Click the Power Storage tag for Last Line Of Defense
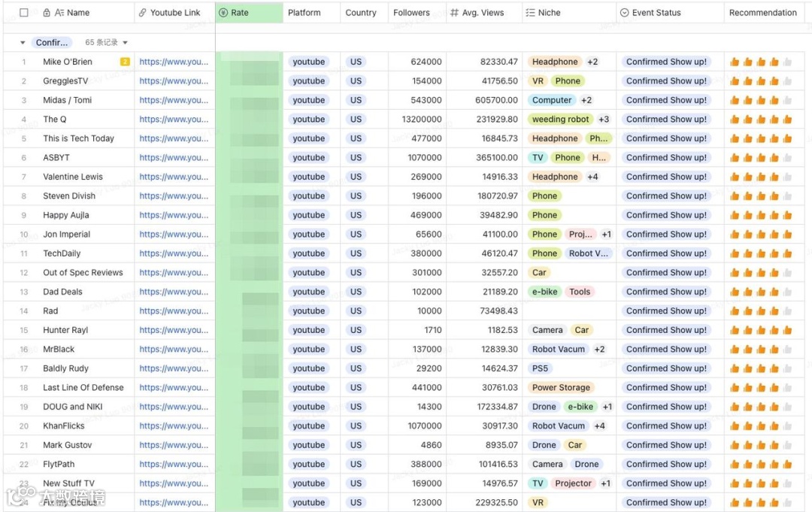This screenshot has width=812, height=512. coord(561,387)
